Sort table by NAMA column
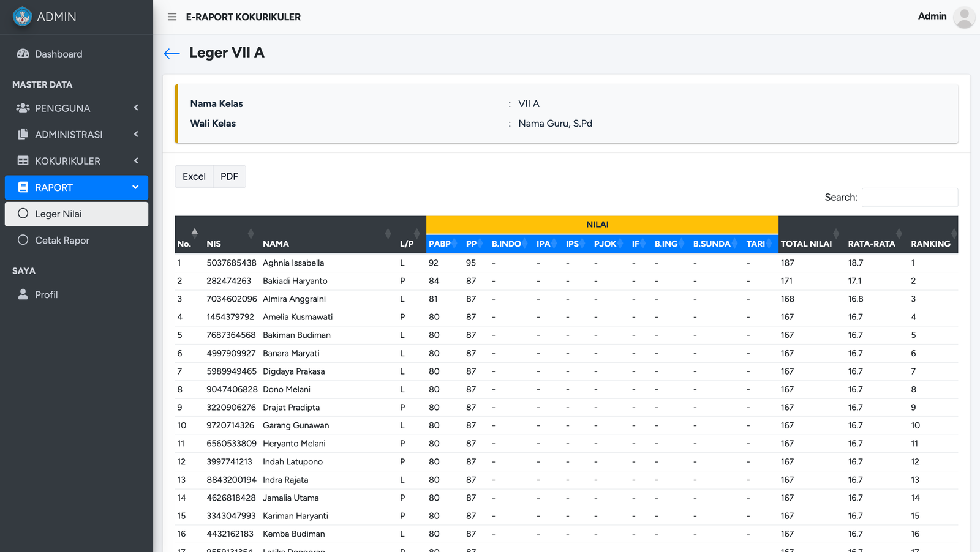 [x=328, y=234]
